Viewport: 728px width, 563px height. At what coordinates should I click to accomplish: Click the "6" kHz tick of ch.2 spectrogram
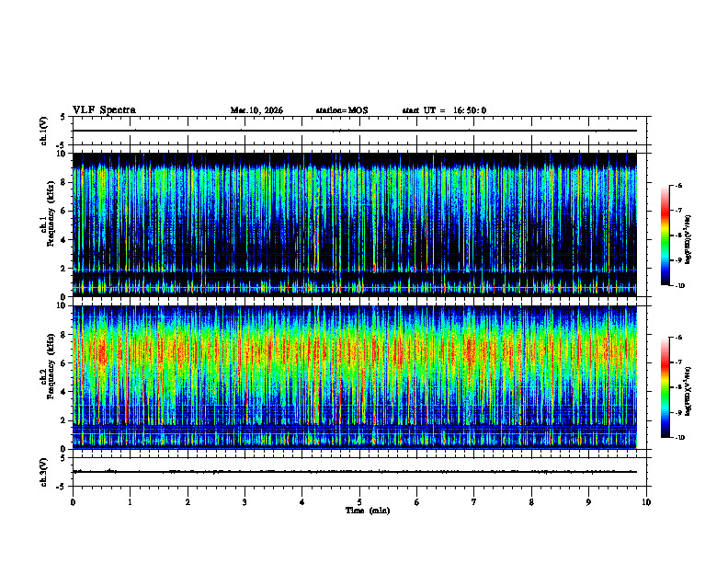(63, 363)
